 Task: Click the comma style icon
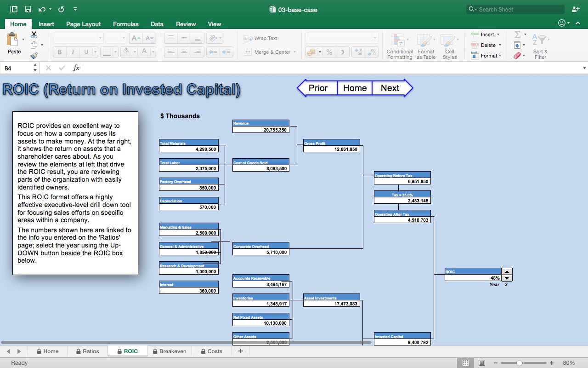(342, 52)
